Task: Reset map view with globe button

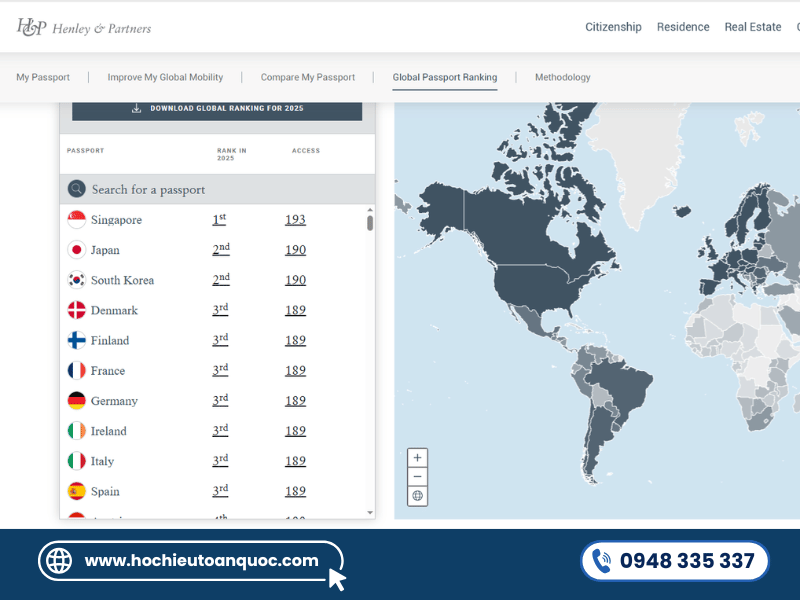Action: point(417,496)
